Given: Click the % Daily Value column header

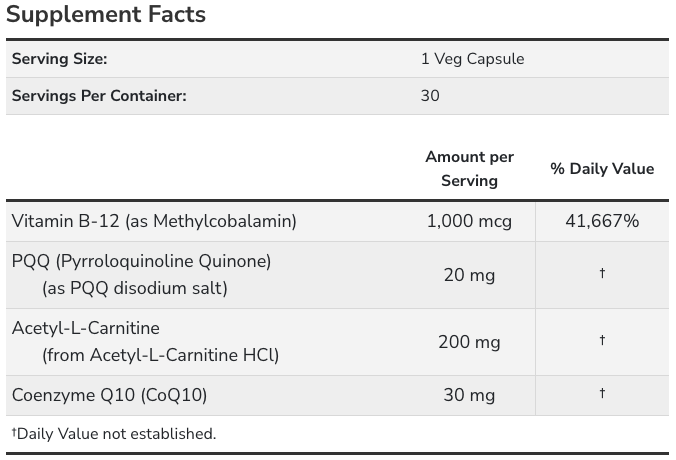Looking at the screenshot, I should tap(602, 169).
